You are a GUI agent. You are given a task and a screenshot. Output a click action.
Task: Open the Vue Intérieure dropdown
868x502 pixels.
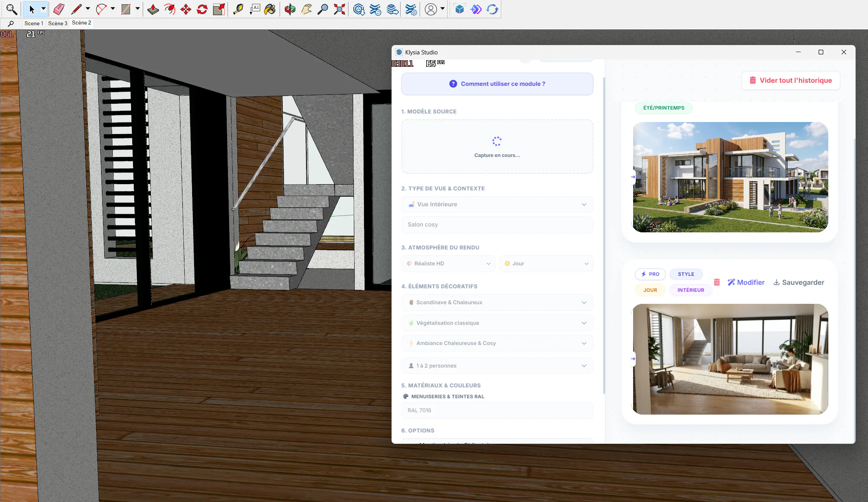(497, 204)
